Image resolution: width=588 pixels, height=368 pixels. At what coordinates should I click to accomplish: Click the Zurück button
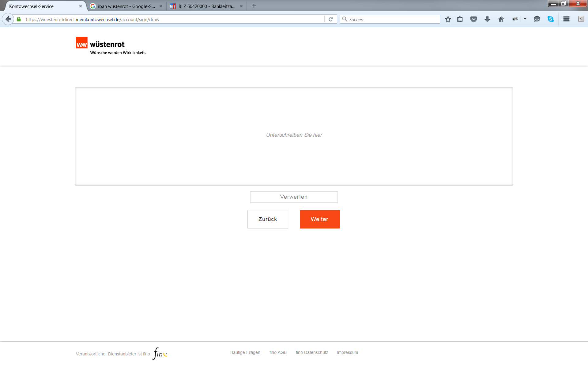(268, 219)
